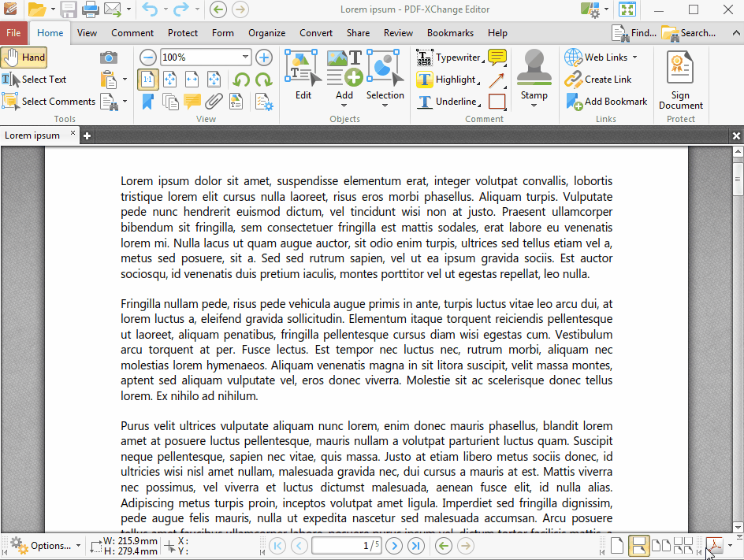
Task: Open the Edit objects tool
Action: pyautogui.click(x=303, y=75)
